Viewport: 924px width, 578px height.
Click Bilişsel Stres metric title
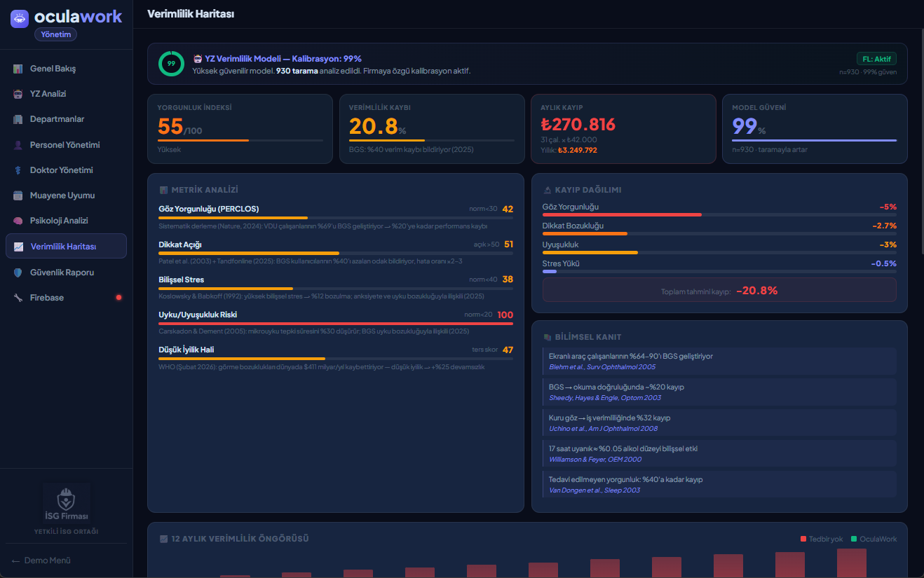(181, 280)
